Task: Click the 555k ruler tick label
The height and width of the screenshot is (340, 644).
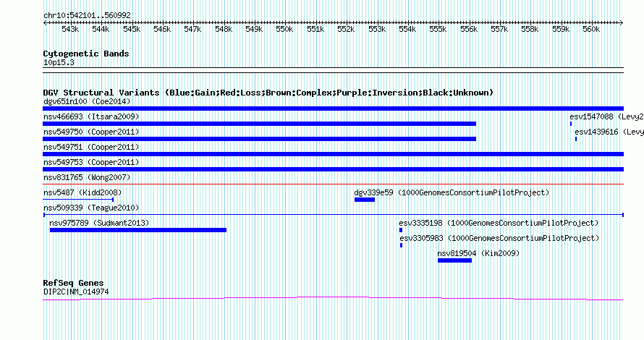Action: click(438, 29)
